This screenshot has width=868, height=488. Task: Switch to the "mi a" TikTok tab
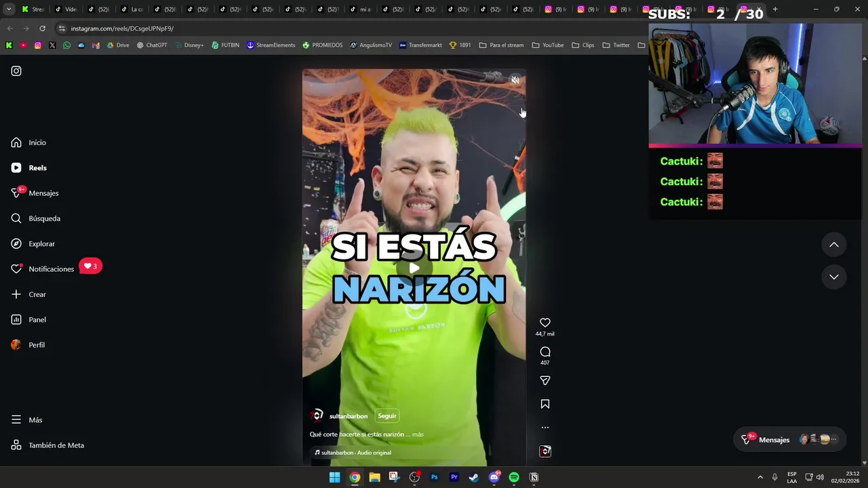(x=359, y=9)
